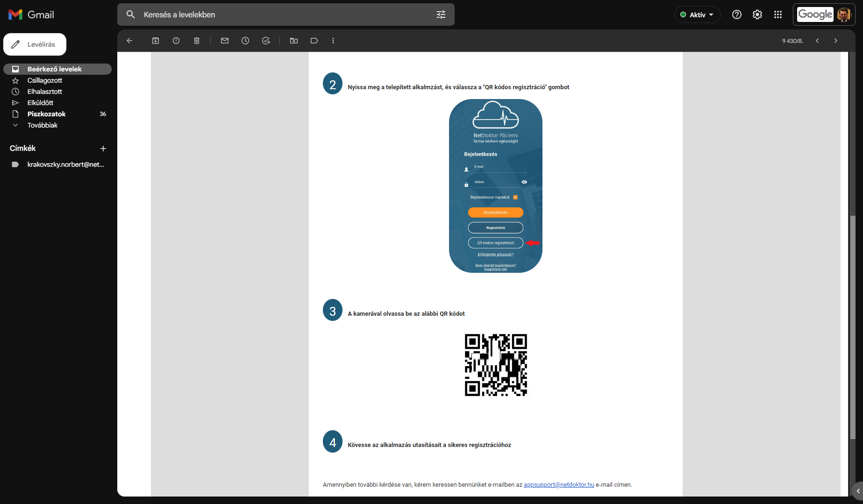The image size is (863, 504).
Task: Open Beérkező levelek folder
Action: pyautogui.click(x=57, y=69)
